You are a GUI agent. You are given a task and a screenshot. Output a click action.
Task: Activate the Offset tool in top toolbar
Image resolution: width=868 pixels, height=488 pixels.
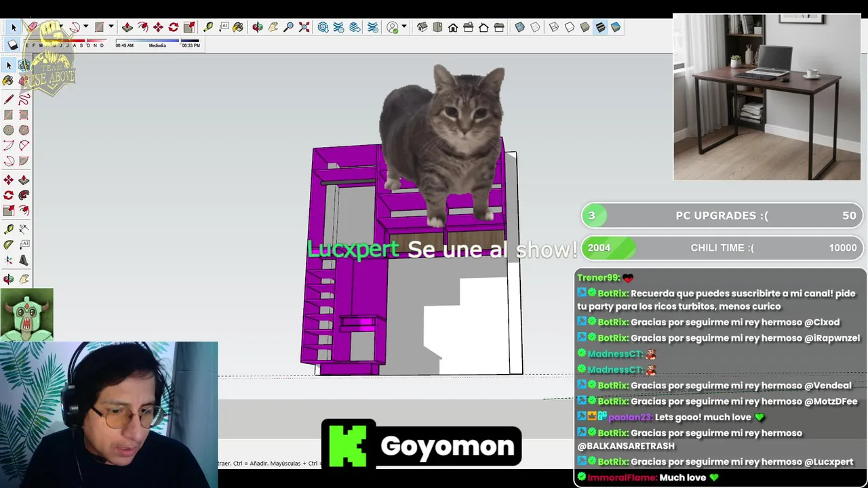click(143, 27)
